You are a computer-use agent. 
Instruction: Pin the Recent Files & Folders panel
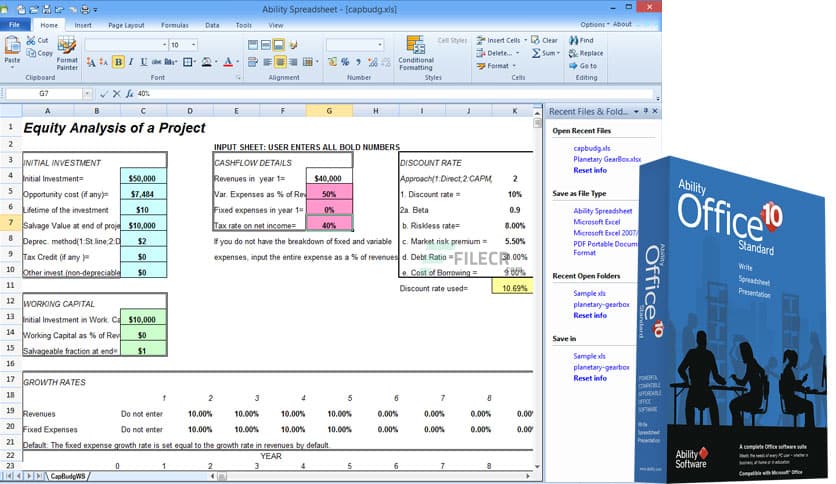click(x=646, y=111)
